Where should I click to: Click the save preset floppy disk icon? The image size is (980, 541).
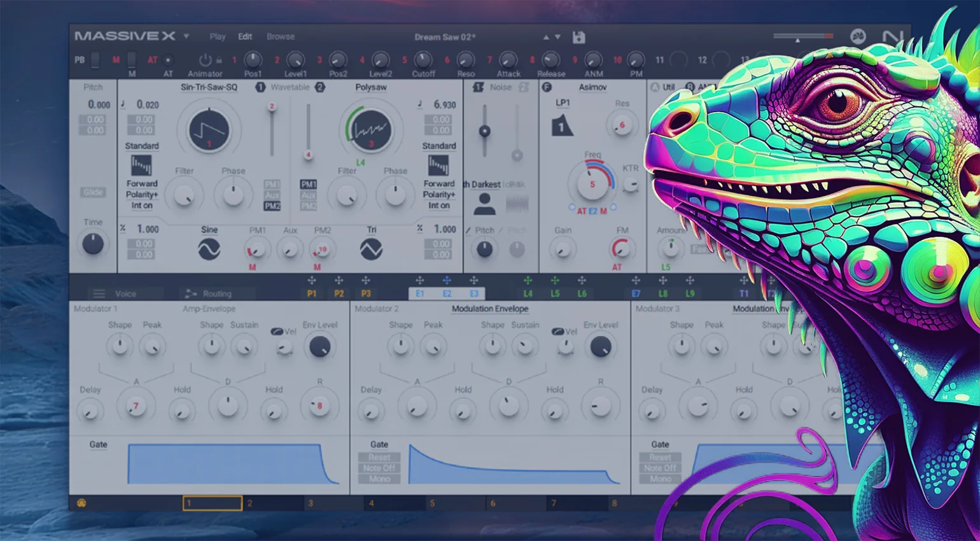(x=578, y=37)
